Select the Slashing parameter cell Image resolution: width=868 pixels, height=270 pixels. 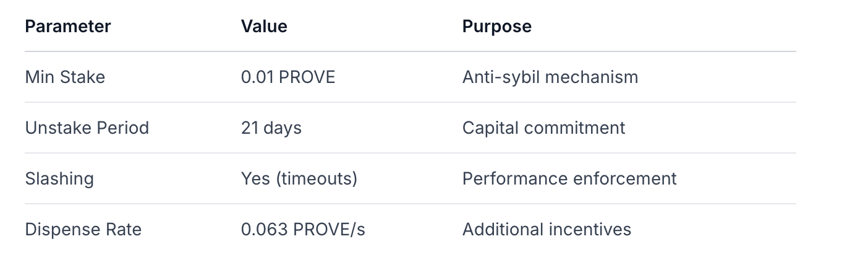59,179
